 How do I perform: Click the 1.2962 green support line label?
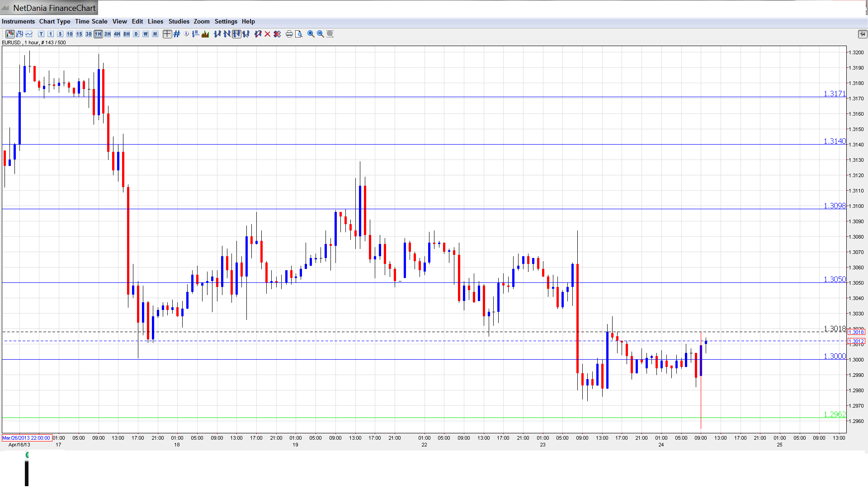click(835, 414)
